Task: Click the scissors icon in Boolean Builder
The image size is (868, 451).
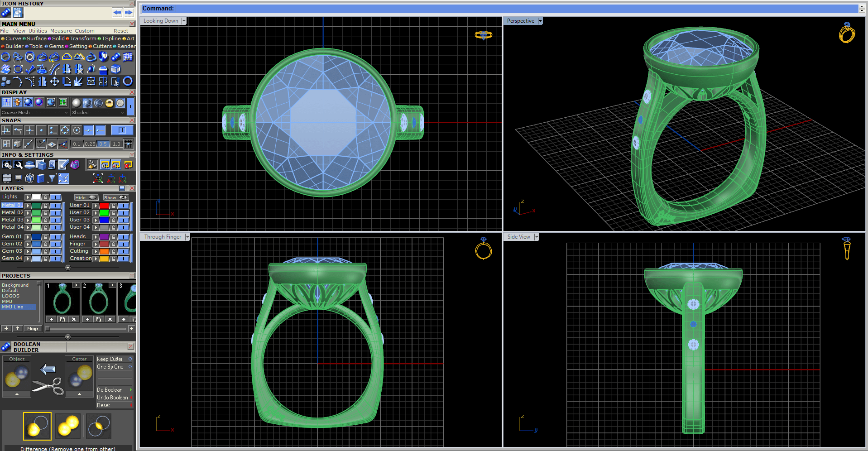Action: point(48,386)
